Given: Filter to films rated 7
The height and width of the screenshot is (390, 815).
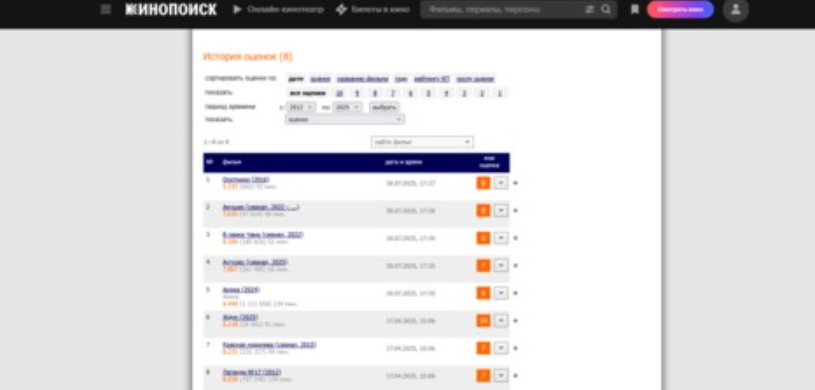Looking at the screenshot, I should (393, 93).
